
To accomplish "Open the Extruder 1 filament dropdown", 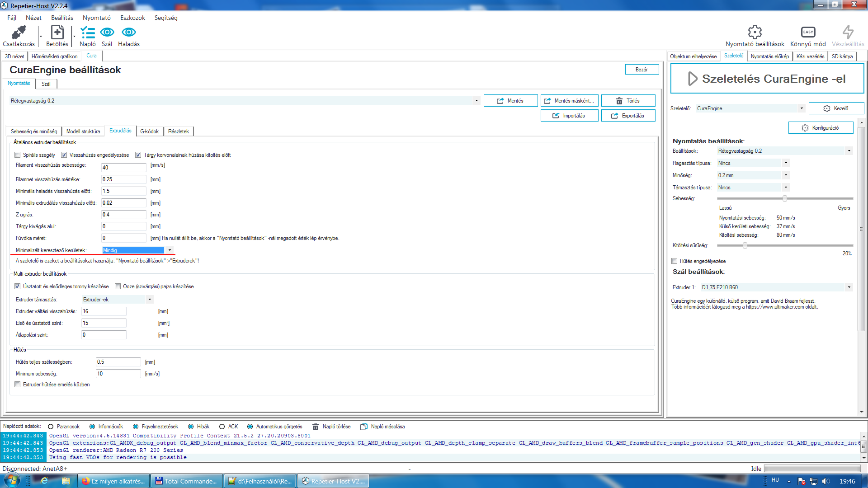I will [x=849, y=287].
